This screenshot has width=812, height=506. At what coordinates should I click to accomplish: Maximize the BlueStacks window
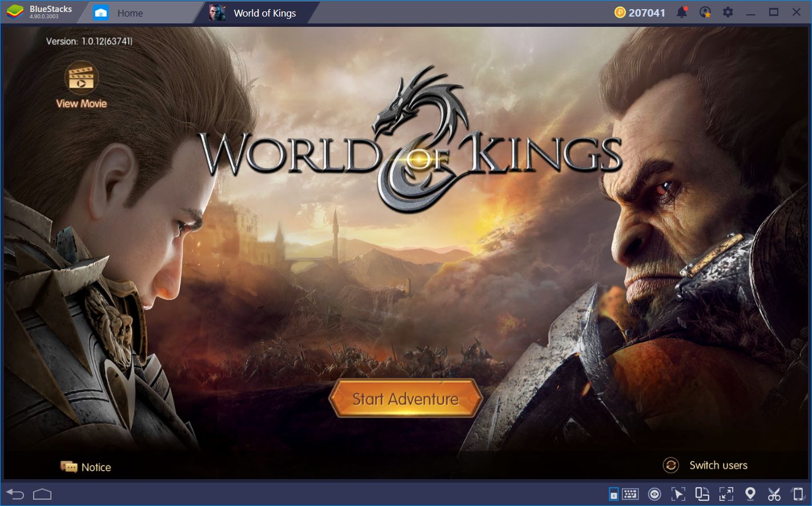pyautogui.click(x=774, y=13)
